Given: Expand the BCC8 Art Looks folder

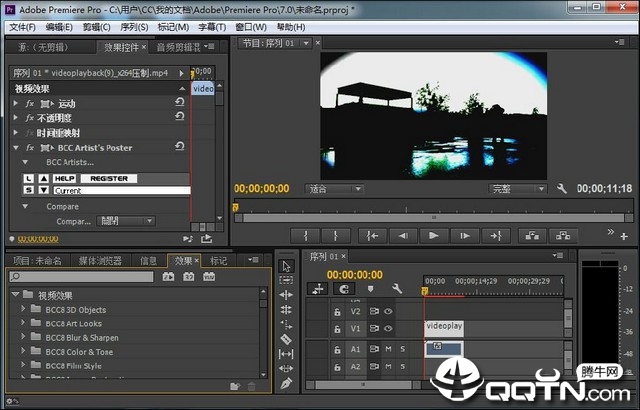Looking at the screenshot, I should 22,324.
